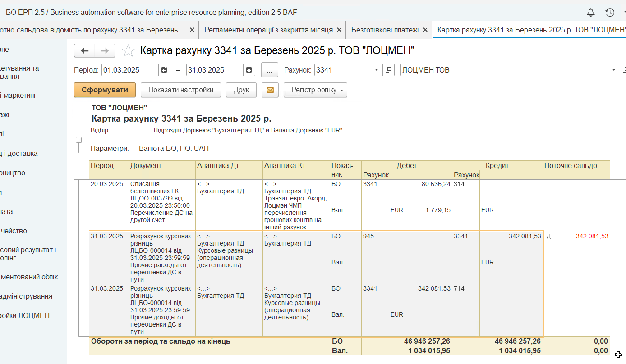The height and width of the screenshot is (364, 626).
Task: Open sidebar section ending in ментований облік
Action: pos(29,277)
